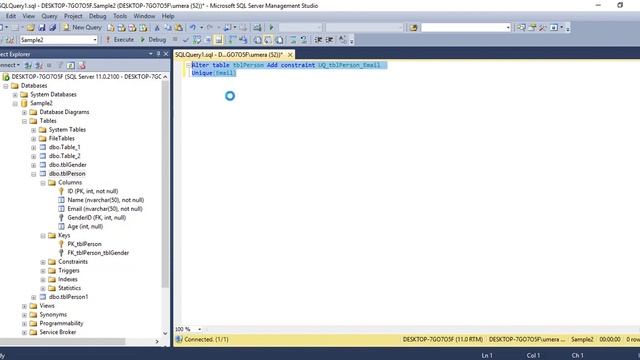Collapse dbo.tblPerson table node

pos(34,174)
